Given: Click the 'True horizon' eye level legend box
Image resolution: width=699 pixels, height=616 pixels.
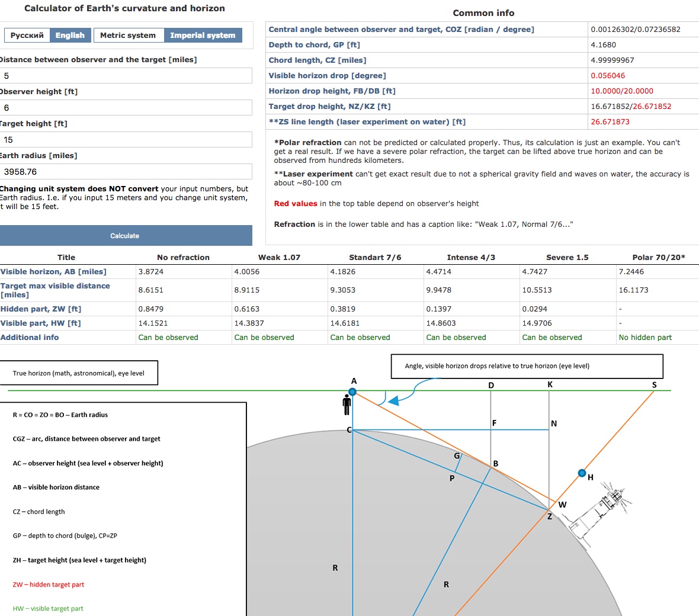Looking at the screenshot, I should click(x=79, y=373).
